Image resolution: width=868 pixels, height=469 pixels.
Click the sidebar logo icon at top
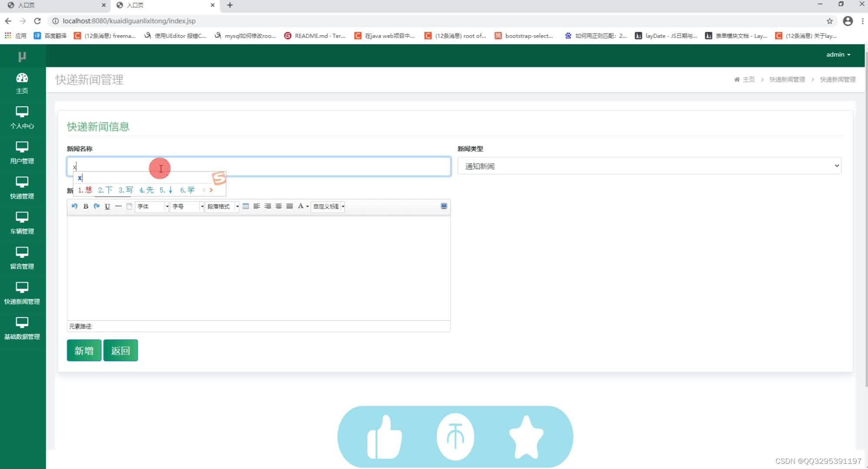[22, 56]
